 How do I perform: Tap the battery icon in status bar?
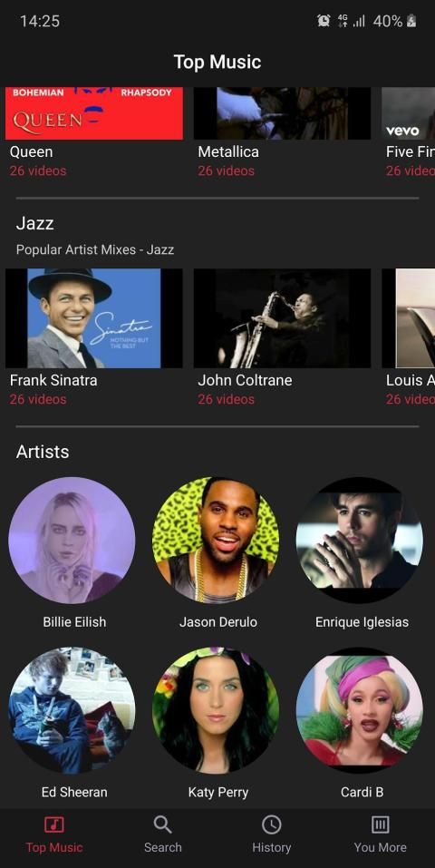point(411,21)
